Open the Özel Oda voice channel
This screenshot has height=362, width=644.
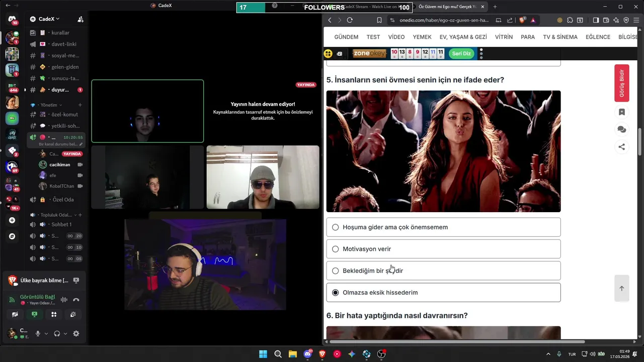tap(56, 200)
